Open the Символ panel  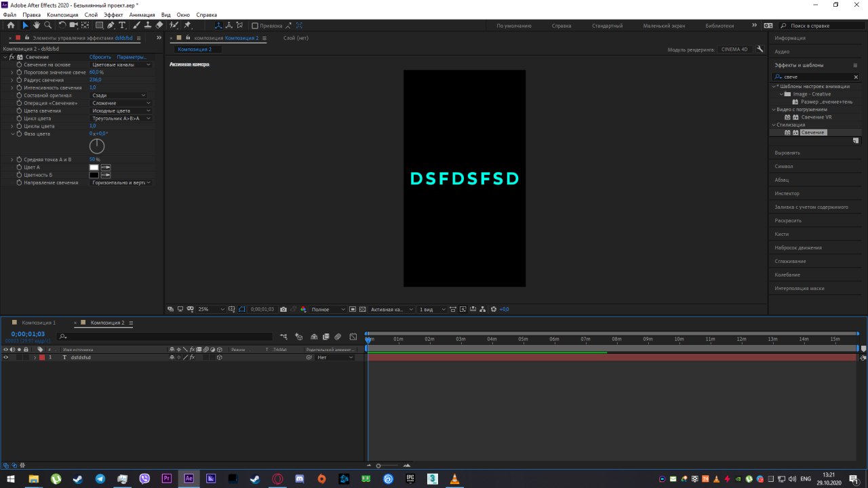point(784,166)
